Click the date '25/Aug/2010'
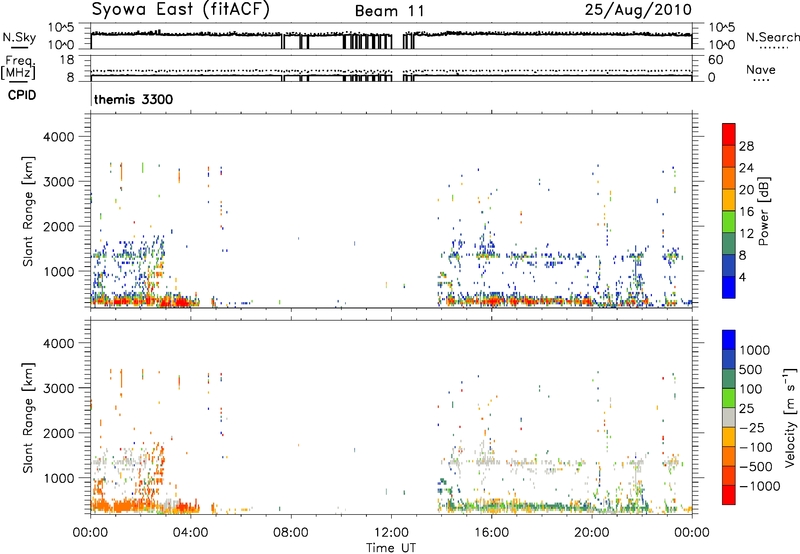Viewport: 800px width, 554px height. point(638,10)
